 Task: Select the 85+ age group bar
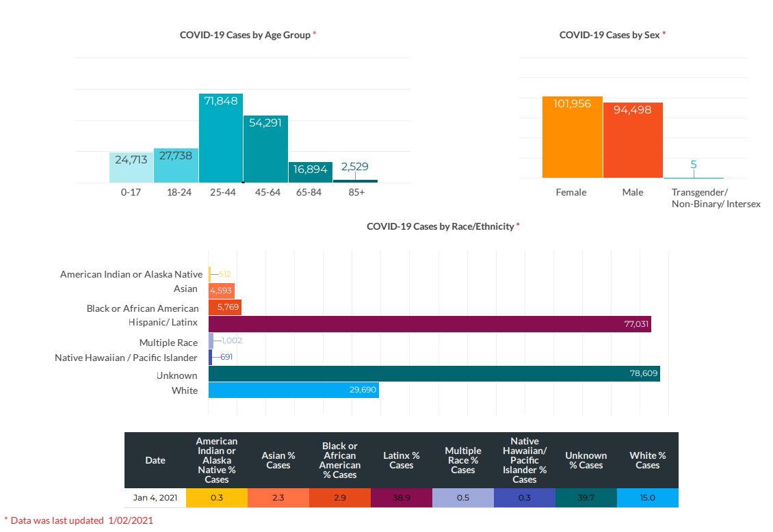[x=355, y=181]
